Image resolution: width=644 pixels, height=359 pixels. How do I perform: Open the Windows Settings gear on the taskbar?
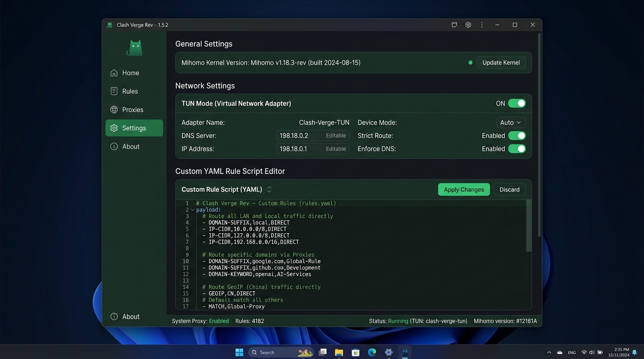pos(388,352)
